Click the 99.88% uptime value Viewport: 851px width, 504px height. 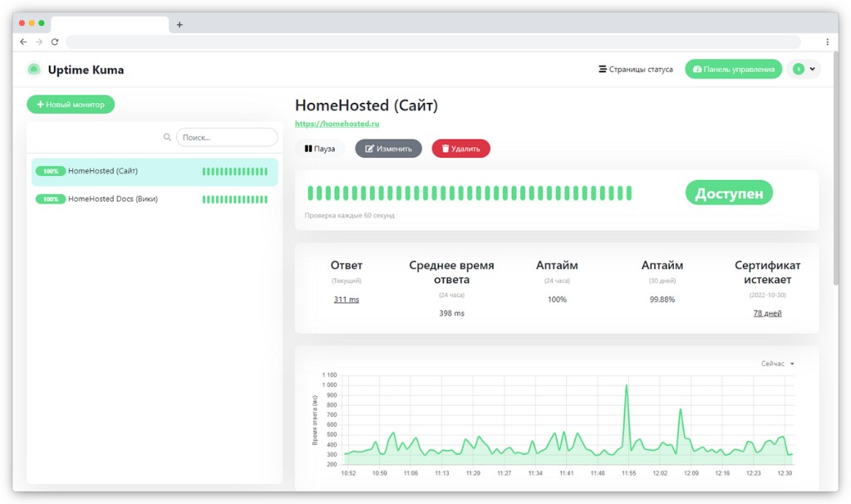(662, 300)
